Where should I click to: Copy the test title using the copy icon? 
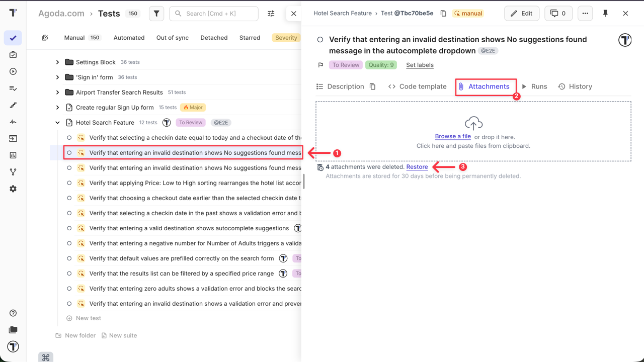[x=443, y=13]
